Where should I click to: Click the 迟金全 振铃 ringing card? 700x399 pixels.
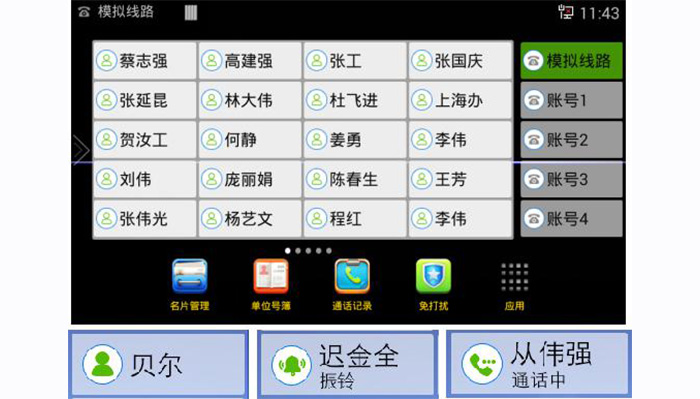[x=347, y=364]
